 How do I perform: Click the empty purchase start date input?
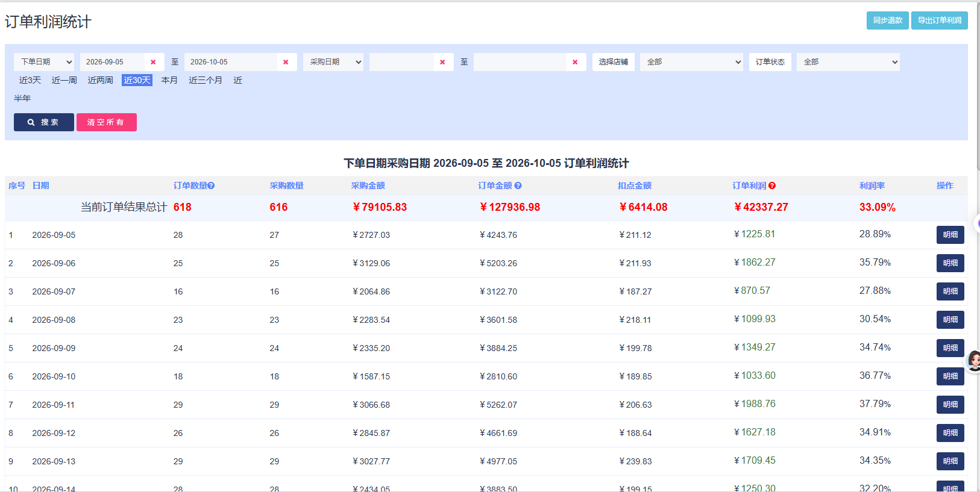tap(401, 62)
